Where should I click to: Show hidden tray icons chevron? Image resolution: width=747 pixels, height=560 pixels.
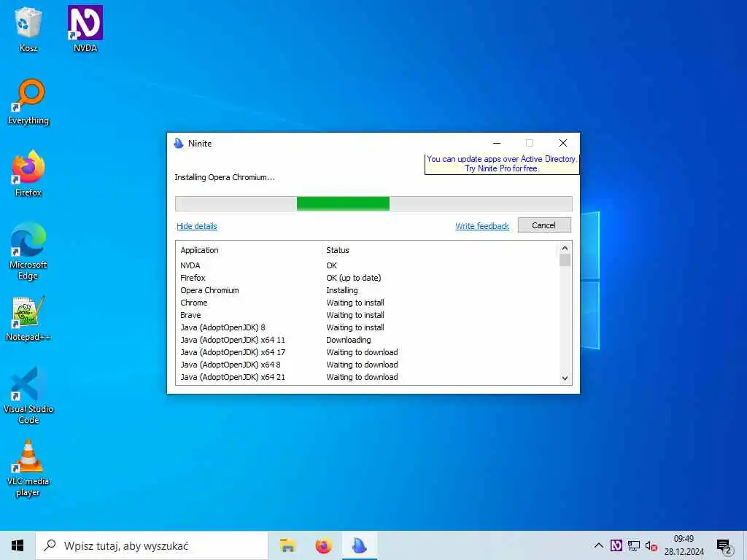pyautogui.click(x=598, y=545)
